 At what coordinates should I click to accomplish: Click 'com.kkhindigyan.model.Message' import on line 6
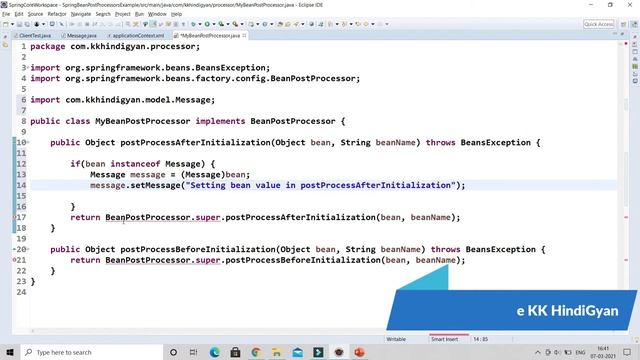pos(138,100)
